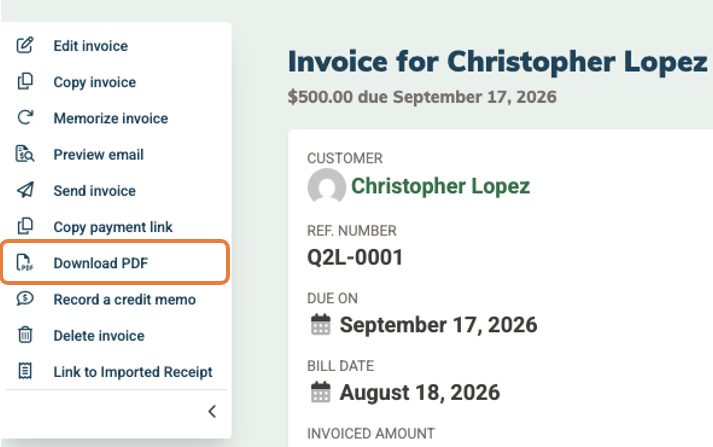Screen dimensions: 713x447
Task: Choose the Send invoice text label
Action: coord(95,191)
